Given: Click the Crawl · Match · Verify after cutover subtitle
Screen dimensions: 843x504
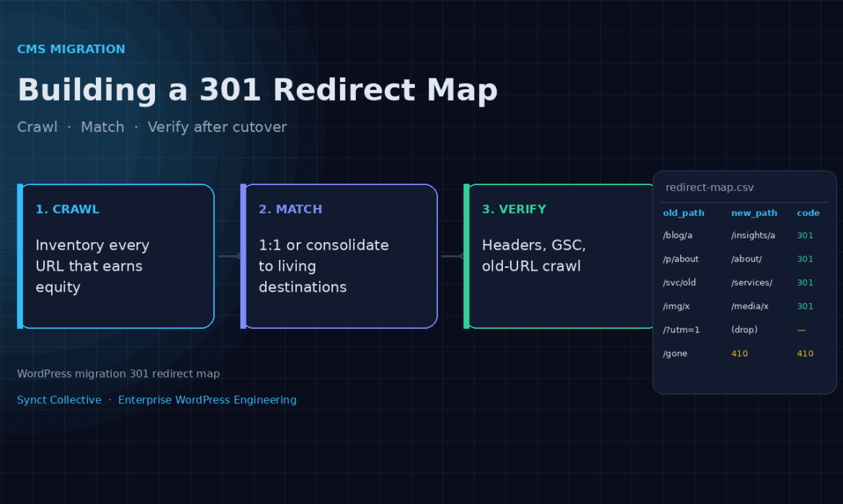Looking at the screenshot, I should click(x=151, y=127).
